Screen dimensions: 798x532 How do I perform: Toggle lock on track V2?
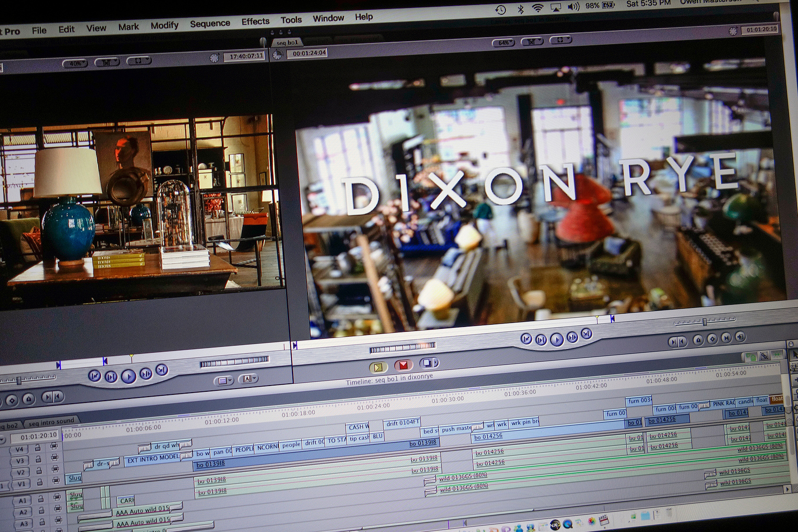[x=39, y=470]
